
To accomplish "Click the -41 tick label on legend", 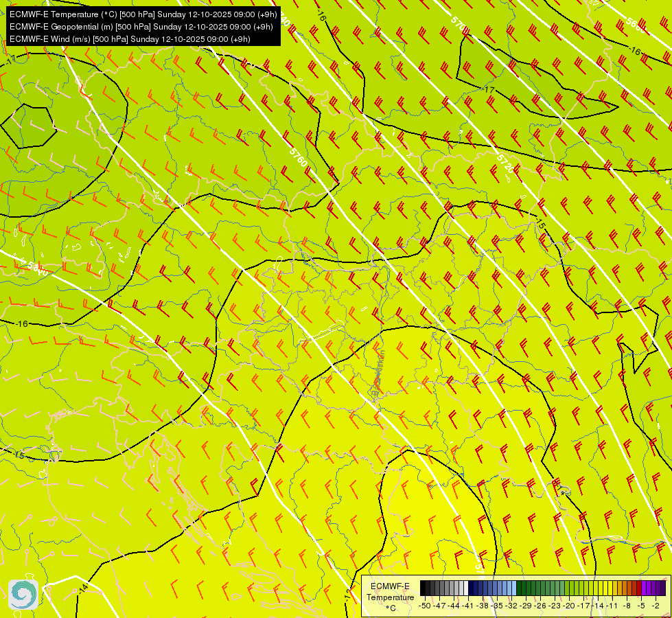I will click(x=467, y=606).
